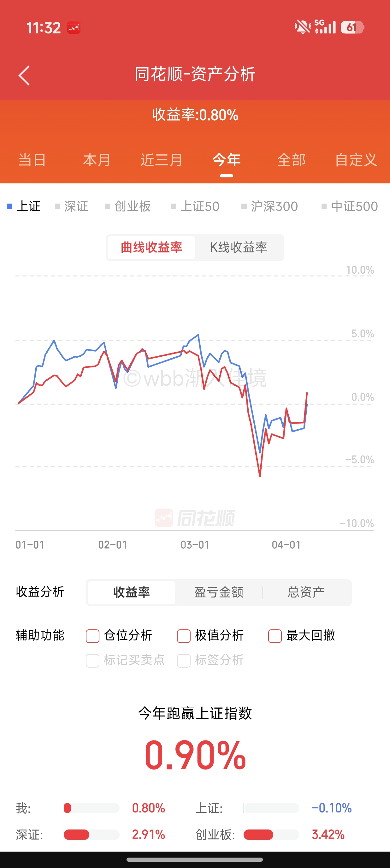The width and height of the screenshot is (390, 868).
Task: Open the 自定义 date range tab
Action: coord(356,160)
